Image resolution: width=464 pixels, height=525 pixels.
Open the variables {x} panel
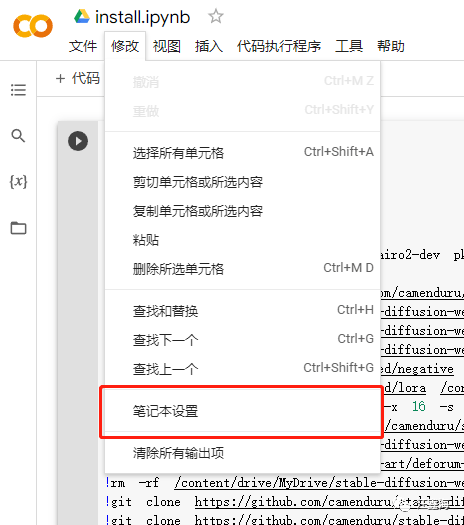18,181
